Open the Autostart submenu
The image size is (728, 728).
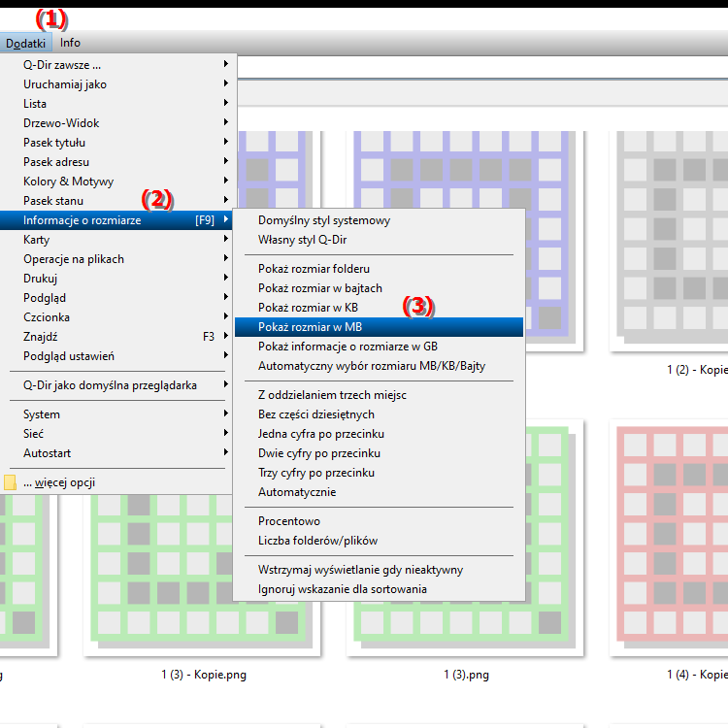click(x=117, y=453)
